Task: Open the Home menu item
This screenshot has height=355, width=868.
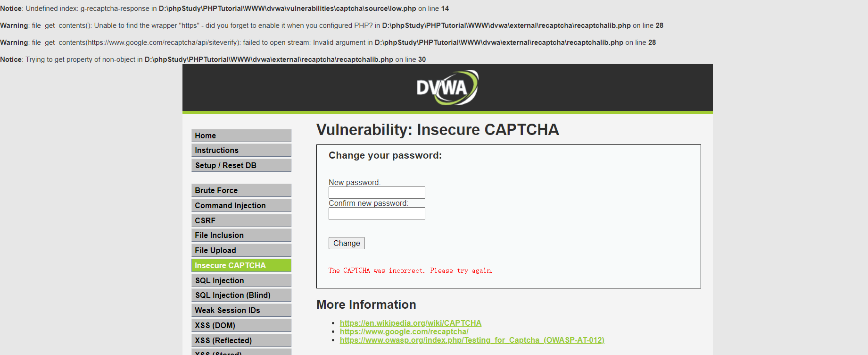Action: point(241,135)
